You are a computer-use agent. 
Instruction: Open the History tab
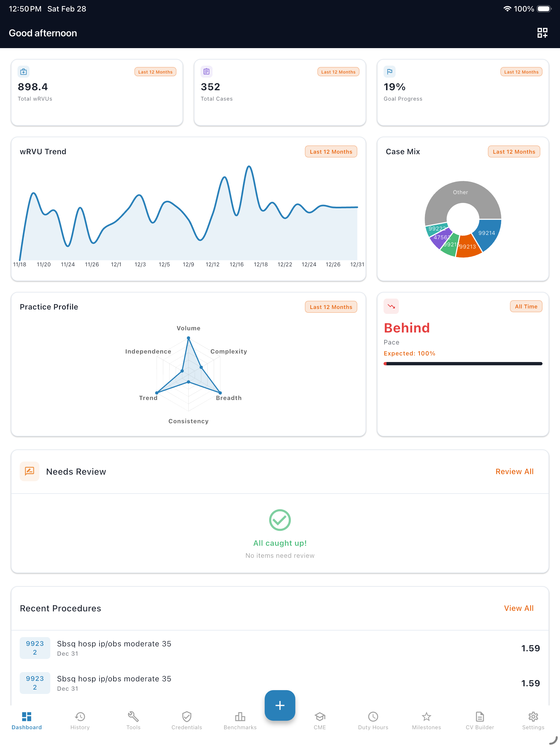[x=80, y=720]
